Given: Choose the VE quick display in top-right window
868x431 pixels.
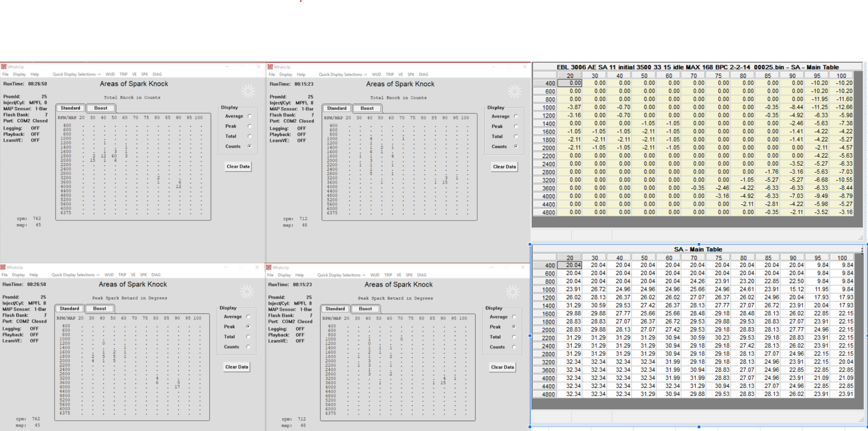Looking at the screenshot, I should 401,75.
